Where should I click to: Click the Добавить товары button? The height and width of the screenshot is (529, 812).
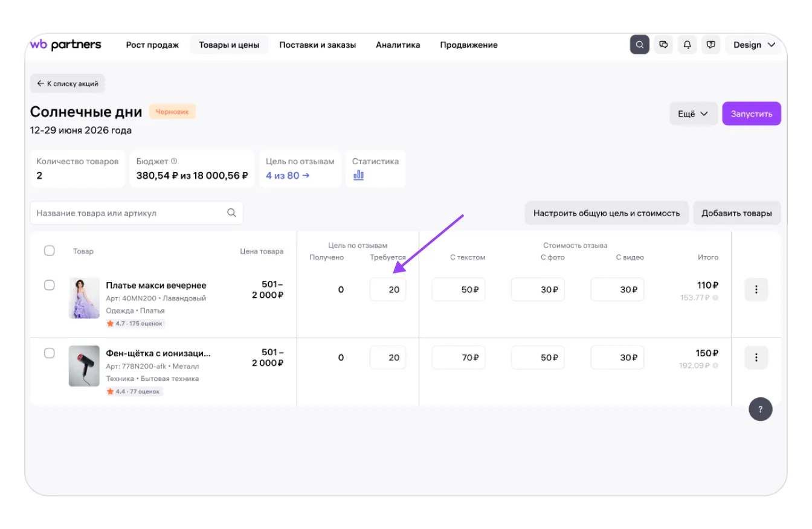pyautogui.click(x=736, y=213)
